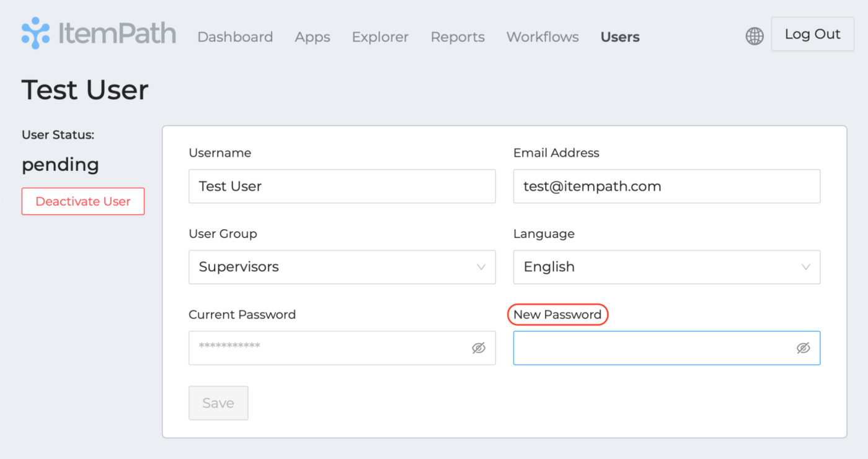Show the Current Password text
This screenshot has width=868, height=459.
click(x=478, y=348)
